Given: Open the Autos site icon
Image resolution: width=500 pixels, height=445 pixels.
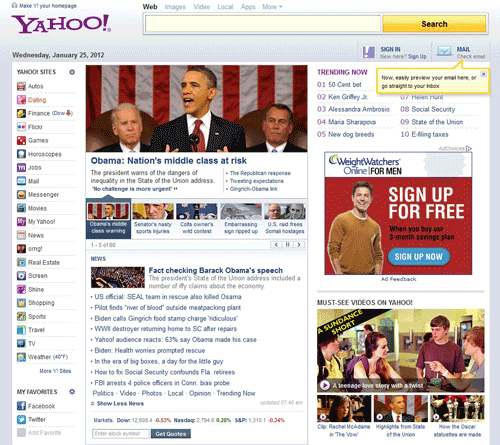Looking at the screenshot, I should (x=21, y=86).
